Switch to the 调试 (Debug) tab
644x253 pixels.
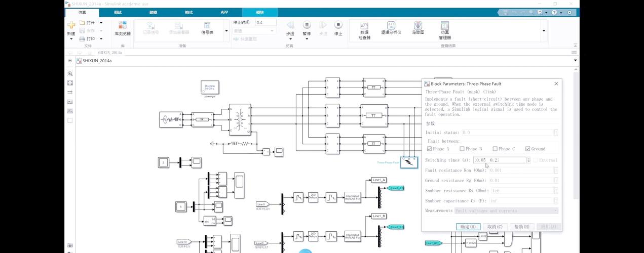[118, 12]
